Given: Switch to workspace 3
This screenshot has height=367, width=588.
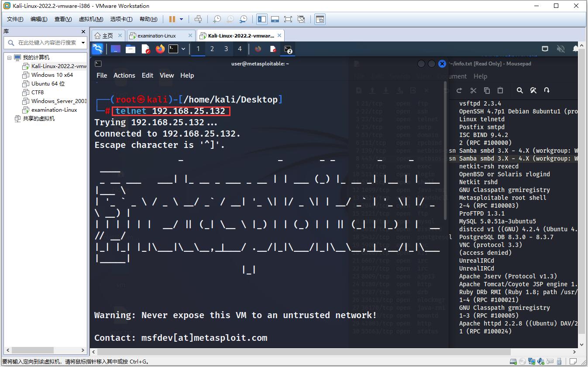Looking at the screenshot, I should 226,49.
